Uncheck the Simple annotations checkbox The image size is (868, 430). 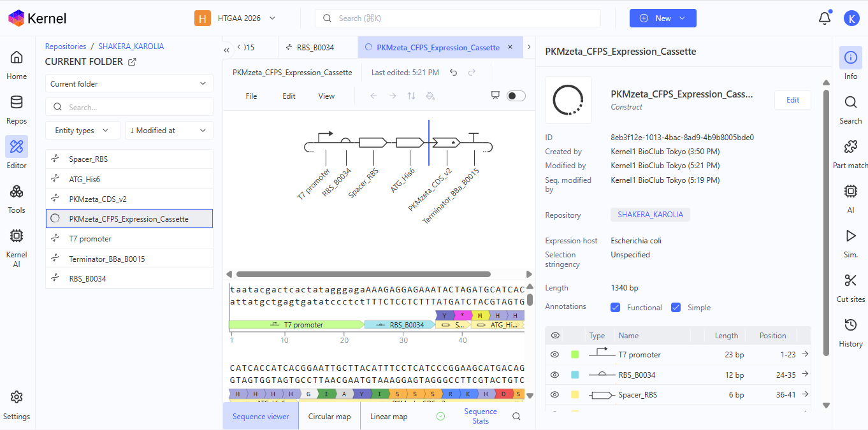tap(676, 307)
